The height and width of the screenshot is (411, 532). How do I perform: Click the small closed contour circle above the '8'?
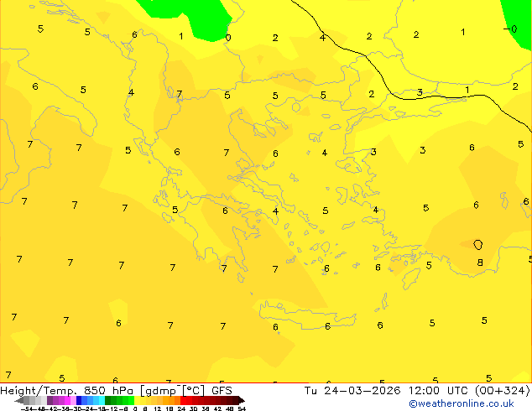pos(477,244)
